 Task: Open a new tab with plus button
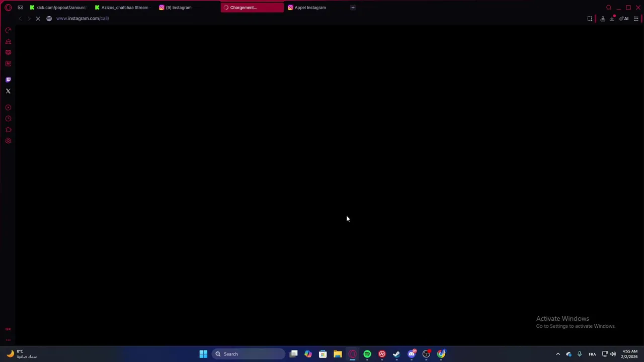tap(353, 8)
